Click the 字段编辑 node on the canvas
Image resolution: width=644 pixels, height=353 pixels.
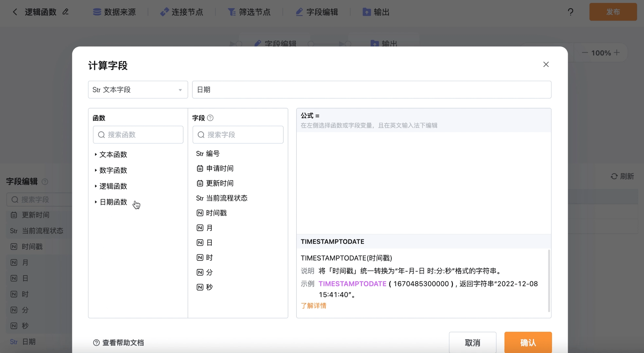[x=275, y=43]
